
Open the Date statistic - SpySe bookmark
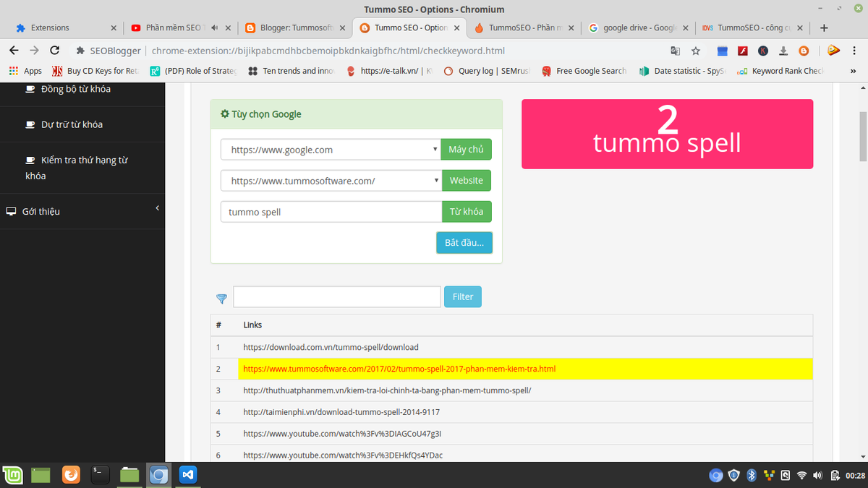[x=682, y=71]
